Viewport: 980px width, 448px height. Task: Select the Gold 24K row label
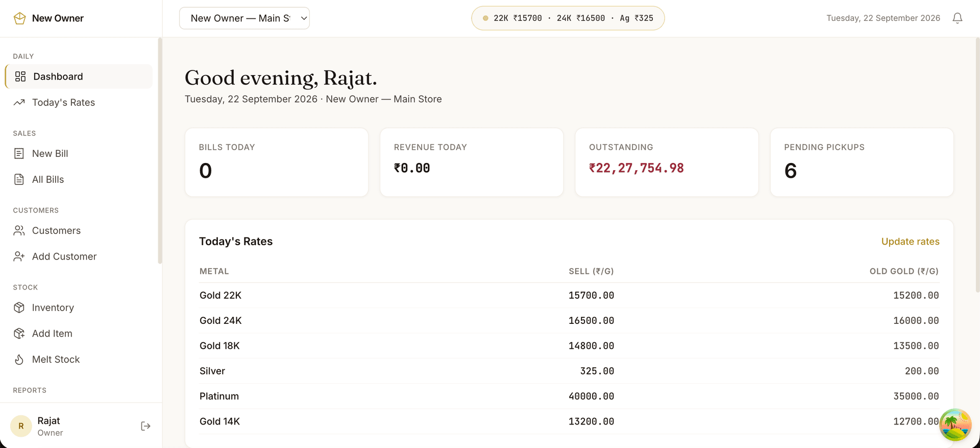click(220, 321)
